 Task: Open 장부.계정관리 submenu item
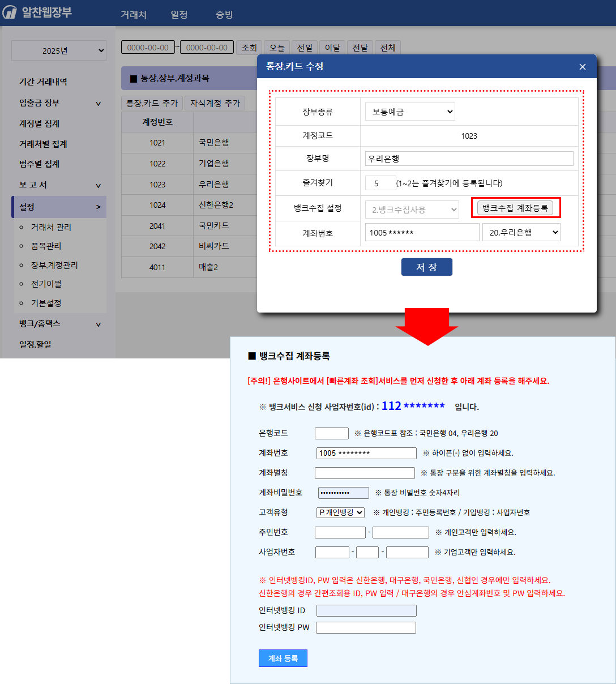(x=54, y=265)
